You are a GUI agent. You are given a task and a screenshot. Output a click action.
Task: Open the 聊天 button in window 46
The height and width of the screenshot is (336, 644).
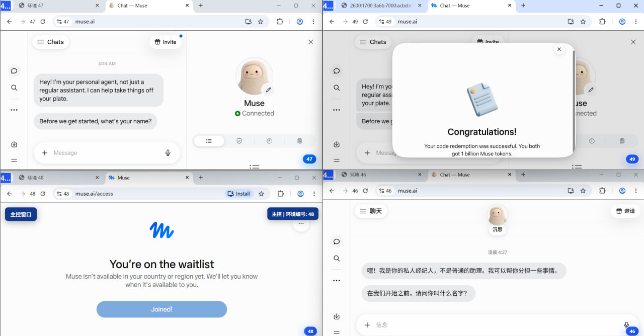tap(371, 211)
